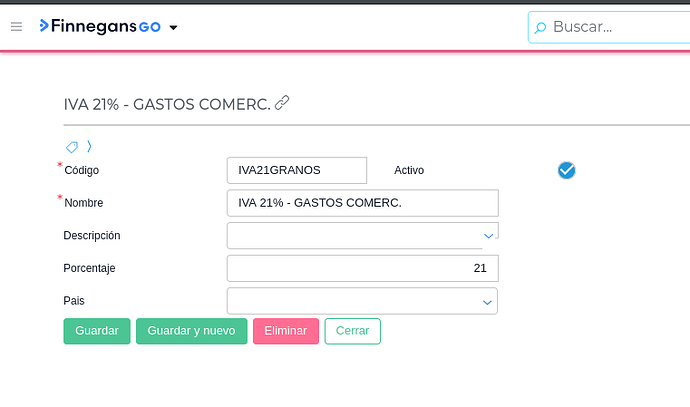Expand the caret beside Finnegans GO logo
Viewport: 690px width, 407px height.
tap(174, 28)
